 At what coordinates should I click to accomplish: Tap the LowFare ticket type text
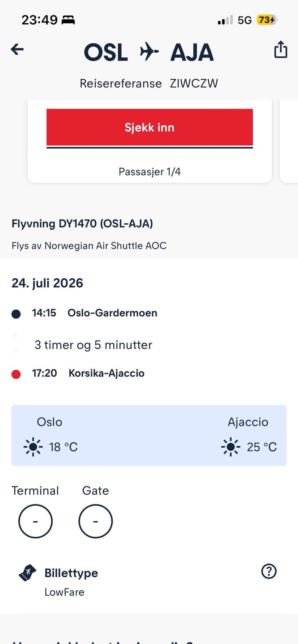tap(65, 592)
